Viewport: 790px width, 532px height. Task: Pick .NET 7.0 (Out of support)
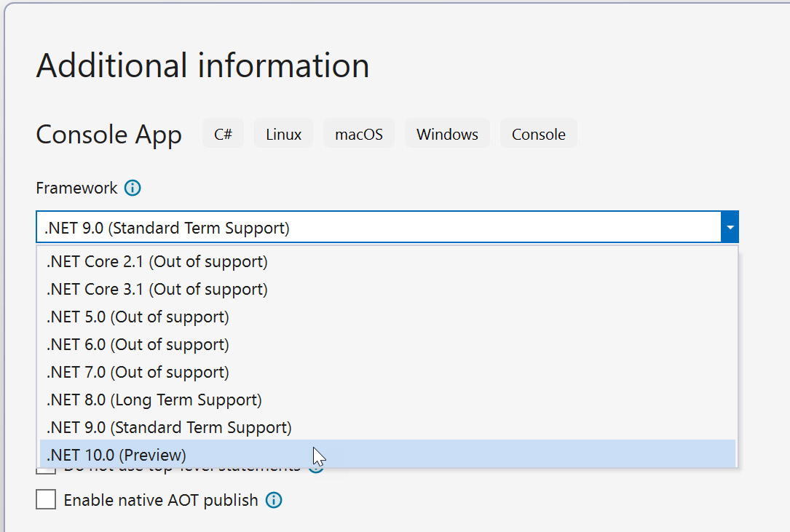pyautogui.click(x=387, y=373)
